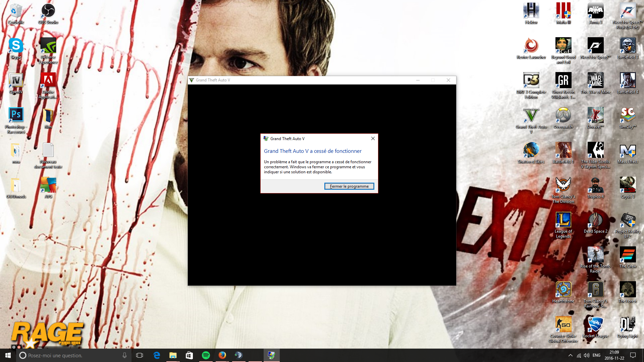Launch Firefox from the taskbar

222,355
